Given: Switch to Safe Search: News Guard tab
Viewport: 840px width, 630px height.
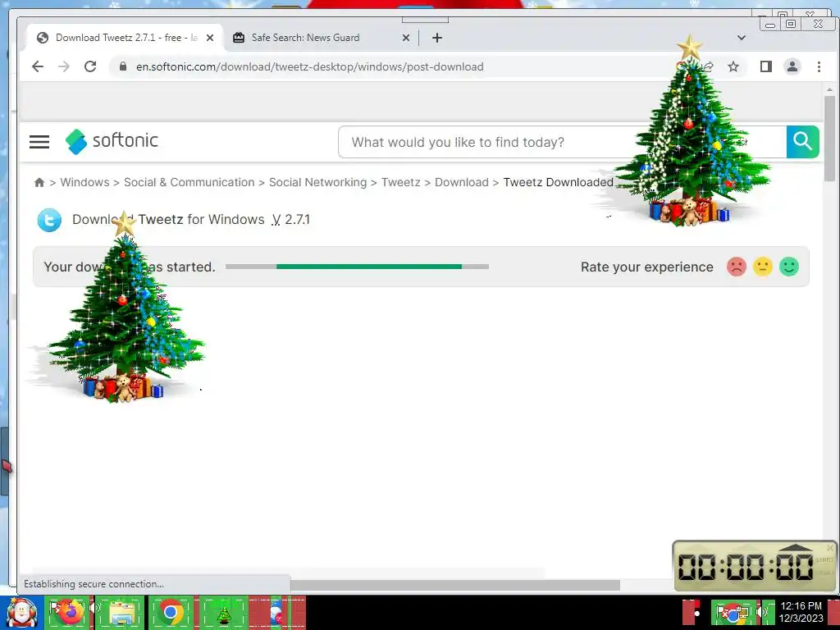Looking at the screenshot, I should 321,38.
